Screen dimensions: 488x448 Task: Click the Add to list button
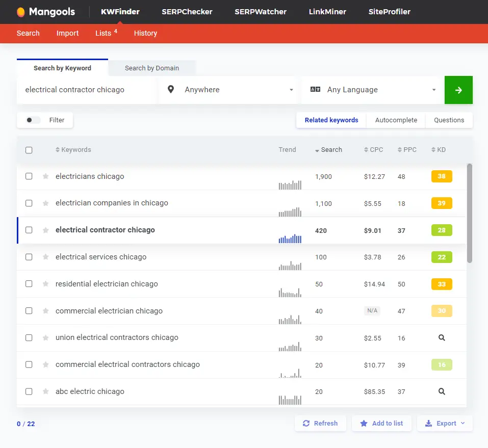tap(381, 424)
